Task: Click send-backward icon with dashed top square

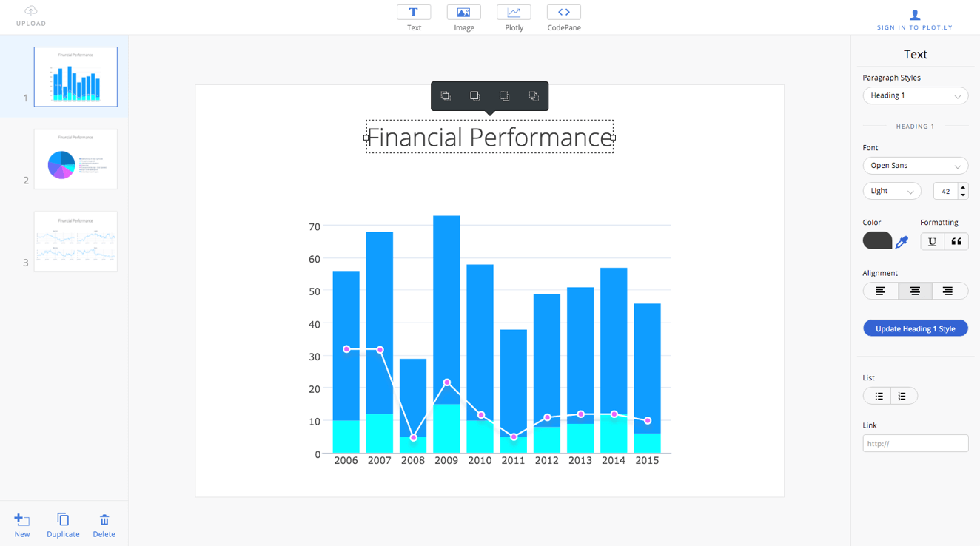Action: click(504, 96)
